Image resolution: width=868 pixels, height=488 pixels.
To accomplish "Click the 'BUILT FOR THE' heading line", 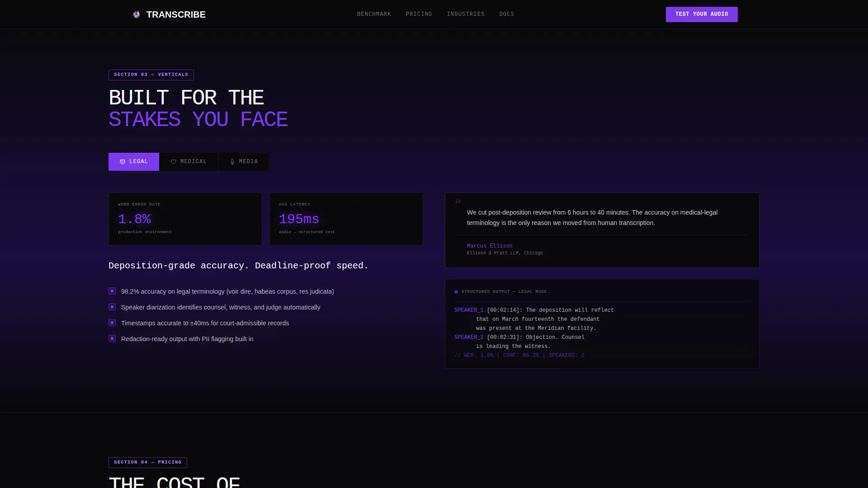I will coord(186,98).
